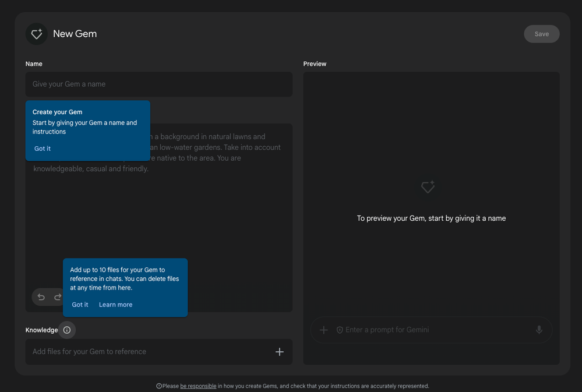The image size is (582, 392).
Task: Click the Preview label
Action: pyautogui.click(x=315, y=64)
